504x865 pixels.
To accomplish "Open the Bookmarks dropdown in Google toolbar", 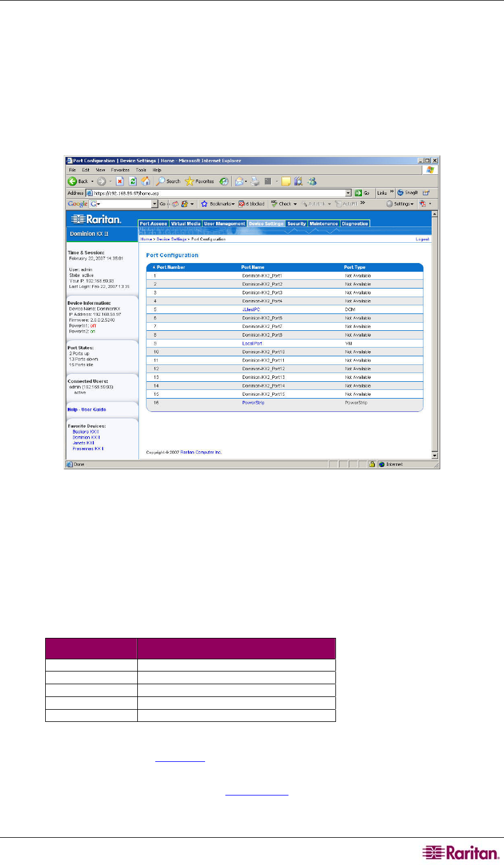I will (233, 204).
